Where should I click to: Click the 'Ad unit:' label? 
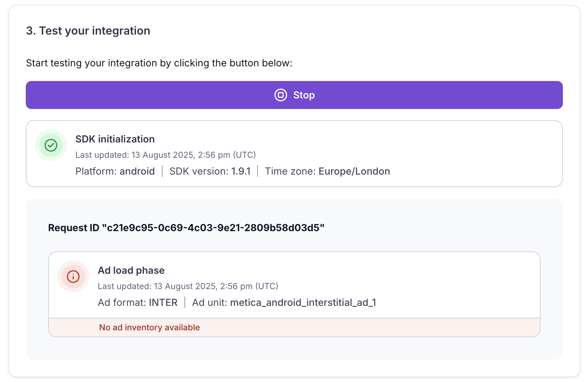click(210, 302)
